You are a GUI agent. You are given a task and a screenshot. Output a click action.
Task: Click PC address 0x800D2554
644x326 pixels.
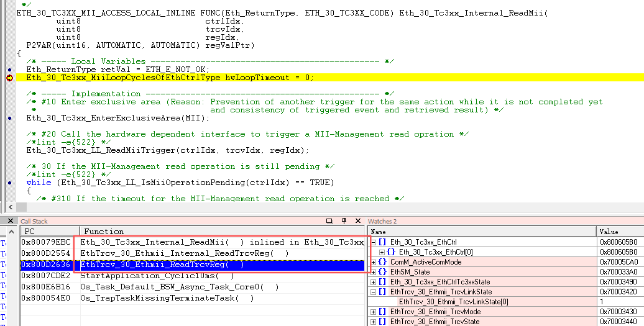(x=46, y=253)
